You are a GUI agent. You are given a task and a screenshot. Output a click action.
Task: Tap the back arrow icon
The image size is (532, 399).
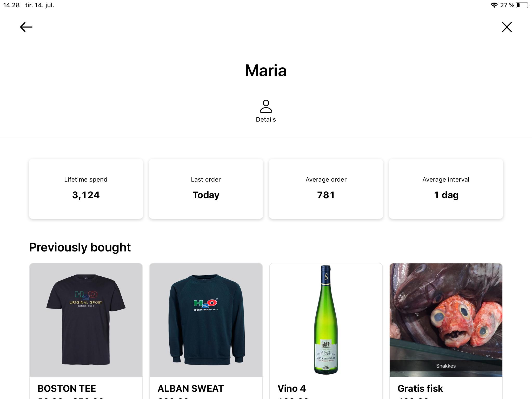point(26,27)
